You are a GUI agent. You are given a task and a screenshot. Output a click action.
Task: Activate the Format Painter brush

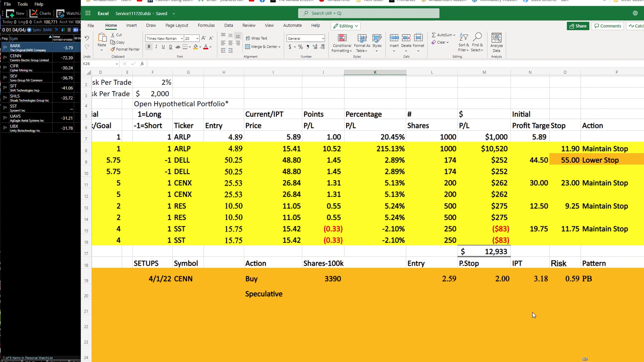113,49
